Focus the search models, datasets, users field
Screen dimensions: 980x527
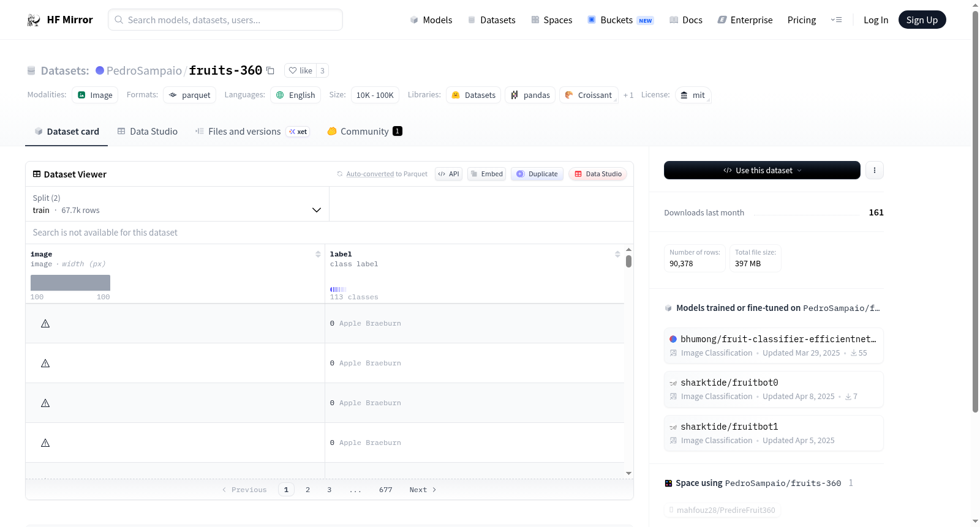coord(225,20)
